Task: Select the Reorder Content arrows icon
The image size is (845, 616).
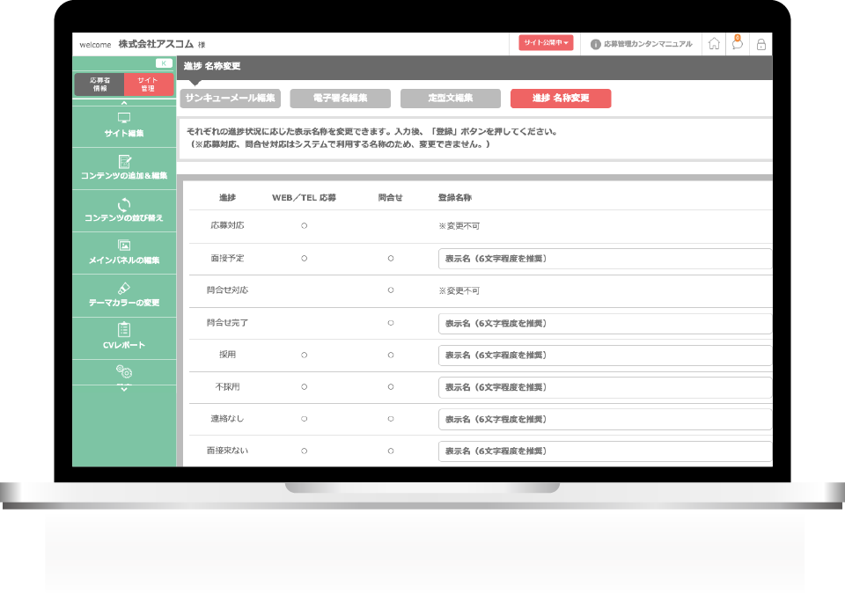Action: 124,203
